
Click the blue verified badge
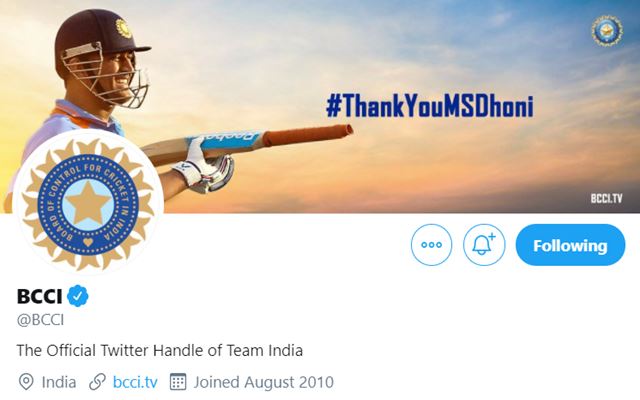78,296
